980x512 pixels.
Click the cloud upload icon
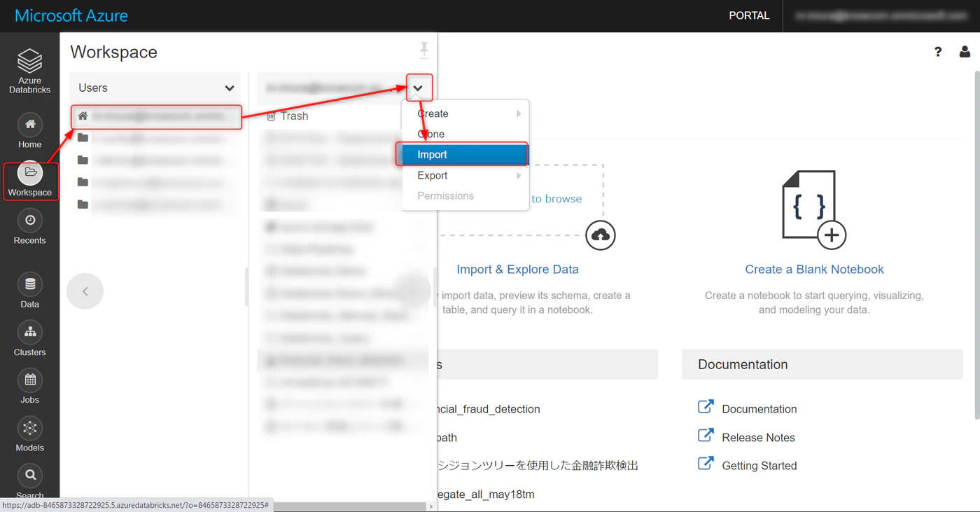pyautogui.click(x=601, y=235)
